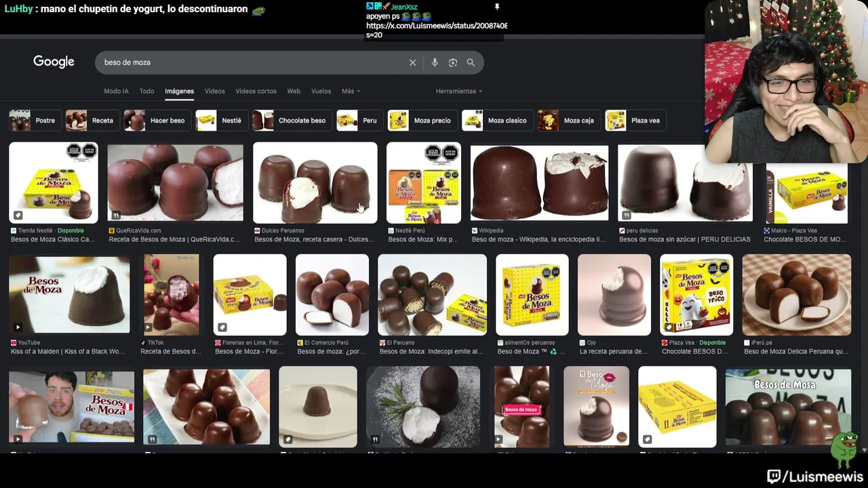868x488 pixels.
Task: Click 'Beso de moza - Wikipedia' caption link
Action: point(538,239)
